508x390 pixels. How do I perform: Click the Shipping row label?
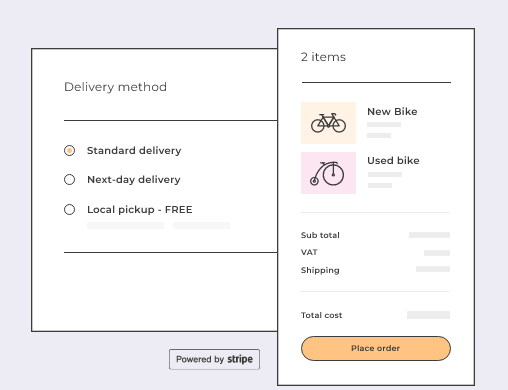[320, 270]
